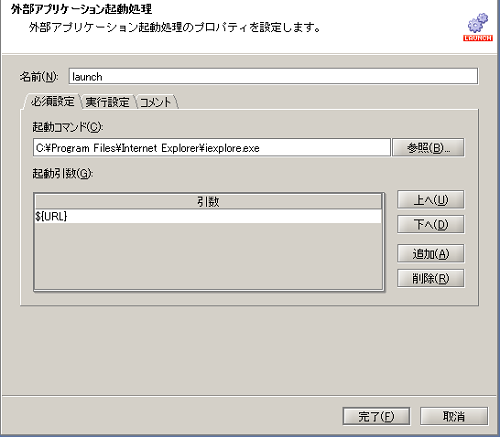
Task: Click the LAUNCH gear icon in the header
Action: pyautogui.click(x=478, y=27)
